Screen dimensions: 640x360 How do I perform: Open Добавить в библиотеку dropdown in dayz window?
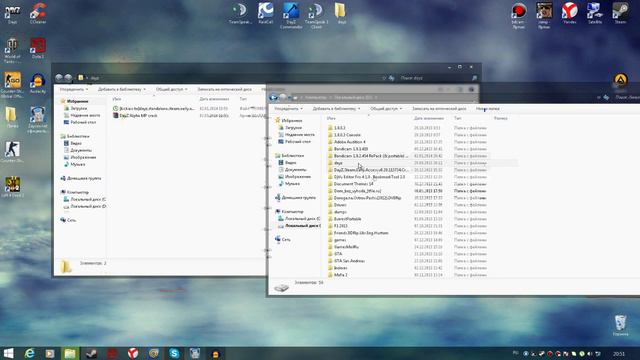[x=122, y=89]
